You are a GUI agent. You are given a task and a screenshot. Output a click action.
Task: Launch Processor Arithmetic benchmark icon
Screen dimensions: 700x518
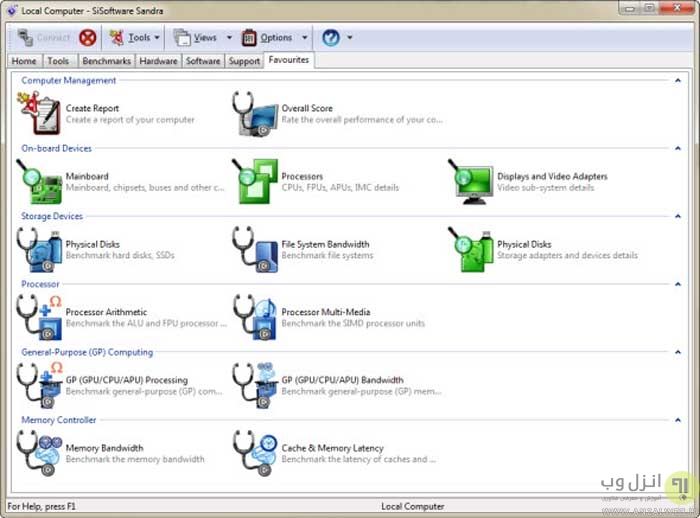click(39, 317)
